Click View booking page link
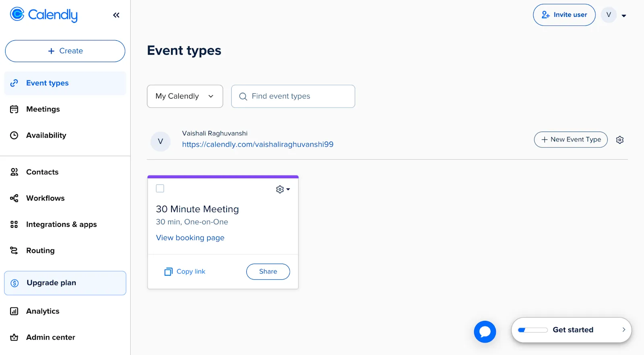 coord(190,238)
